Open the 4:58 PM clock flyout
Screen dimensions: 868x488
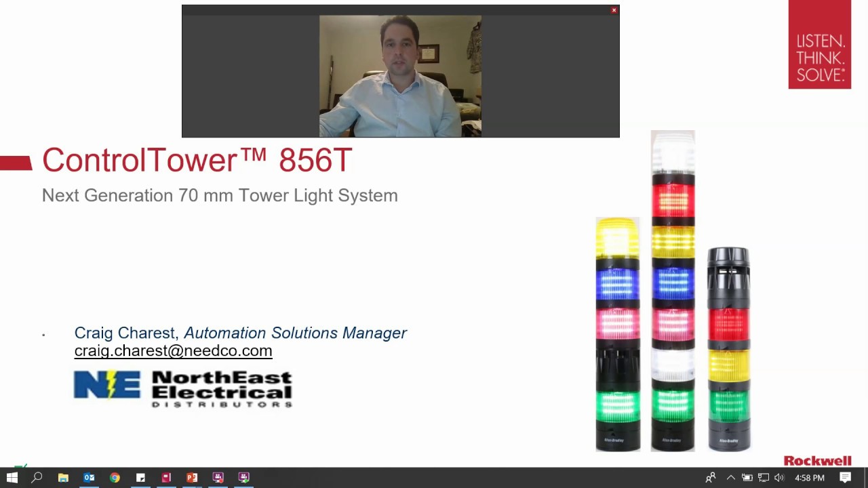coord(810,478)
